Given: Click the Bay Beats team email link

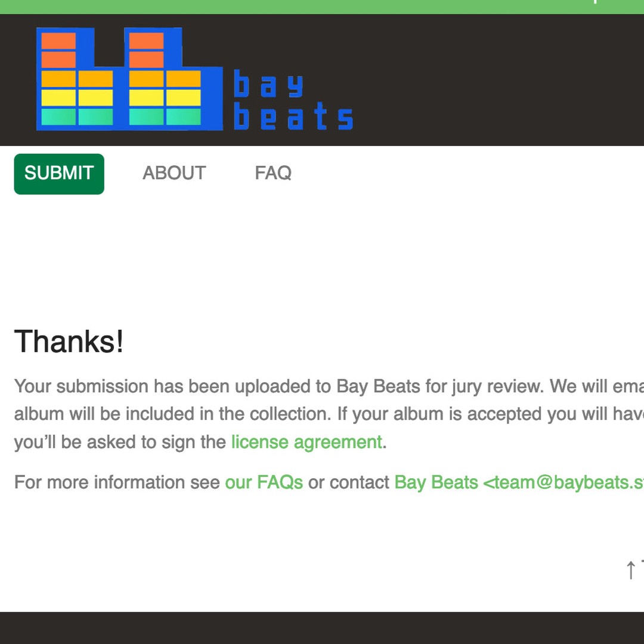Looking at the screenshot, I should click(519, 482).
